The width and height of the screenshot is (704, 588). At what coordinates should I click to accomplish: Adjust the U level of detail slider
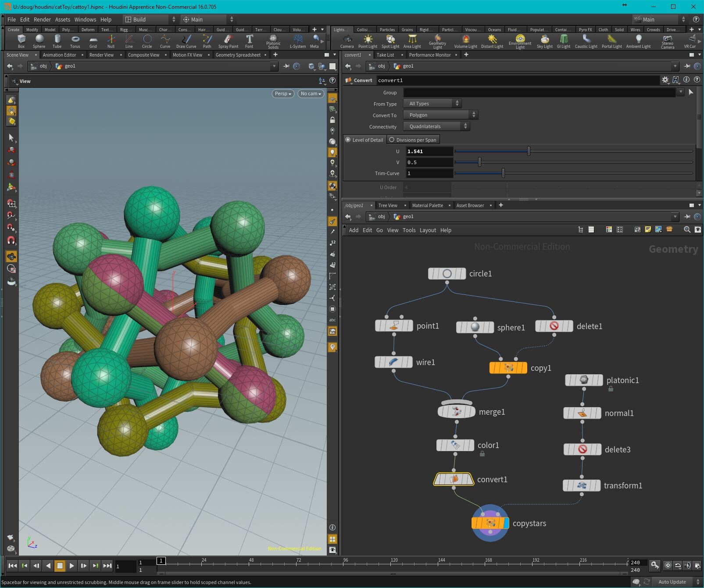tap(529, 151)
